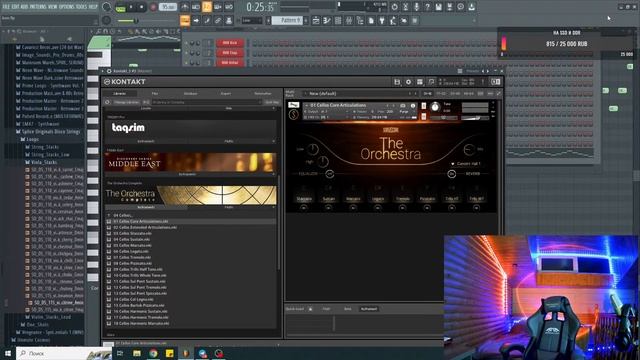
Task: Click FL Studio tempo display
Action: click(168, 7)
